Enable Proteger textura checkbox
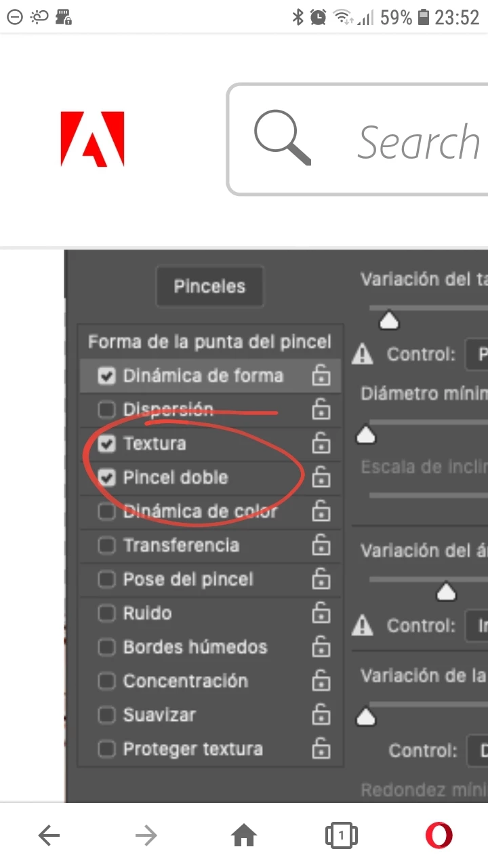488x868 pixels. (x=106, y=749)
